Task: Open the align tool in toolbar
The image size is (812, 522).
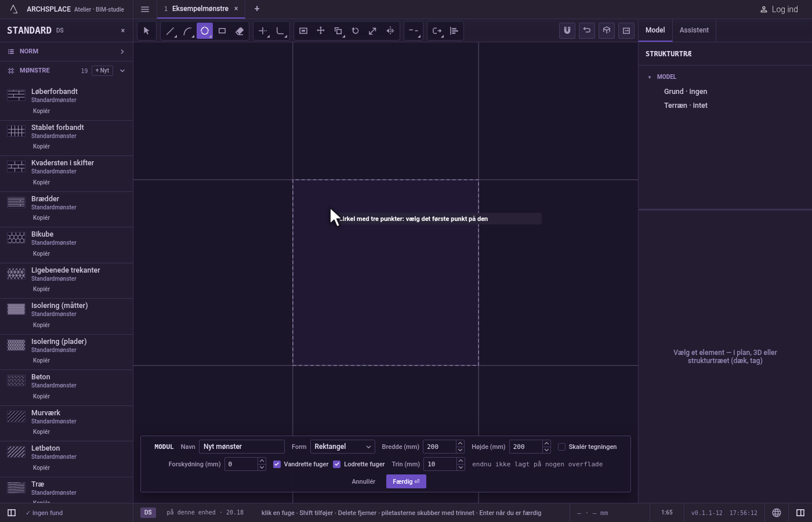Action: click(454, 31)
